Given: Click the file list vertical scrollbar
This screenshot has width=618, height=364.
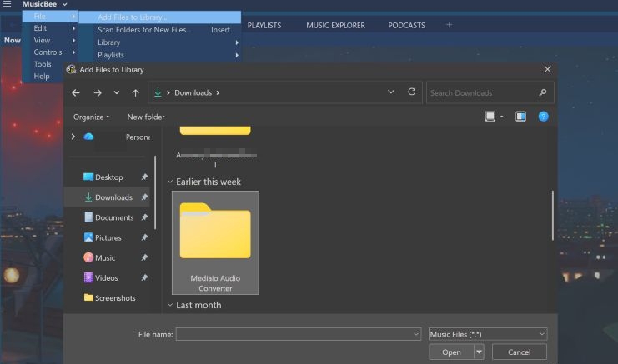Looking at the screenshot, I should [553, 215].
